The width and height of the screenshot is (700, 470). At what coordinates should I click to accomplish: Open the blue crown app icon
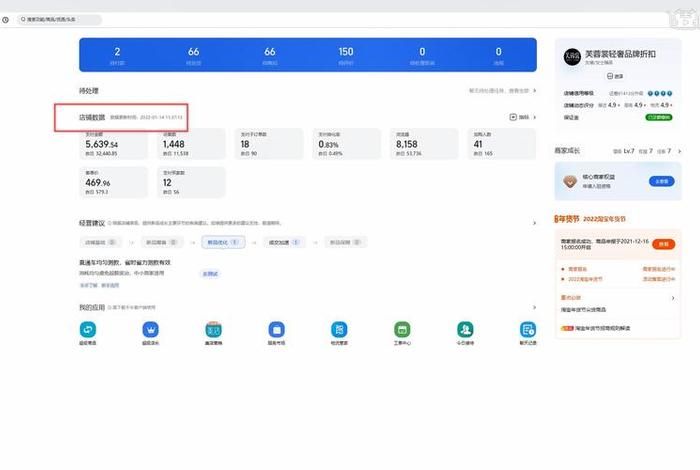coord(150,330)
